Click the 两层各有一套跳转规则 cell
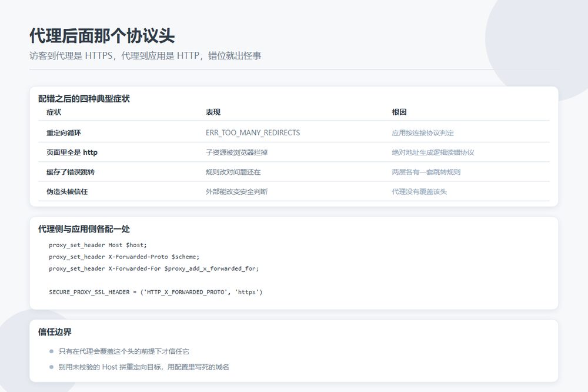The image size is (588, 392). click(426, 172)
